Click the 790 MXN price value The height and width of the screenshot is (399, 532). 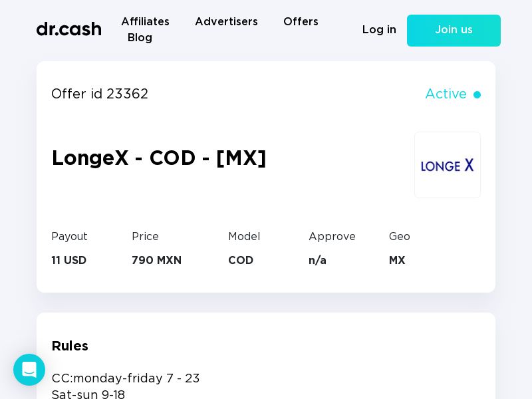[x=156, y=261]
